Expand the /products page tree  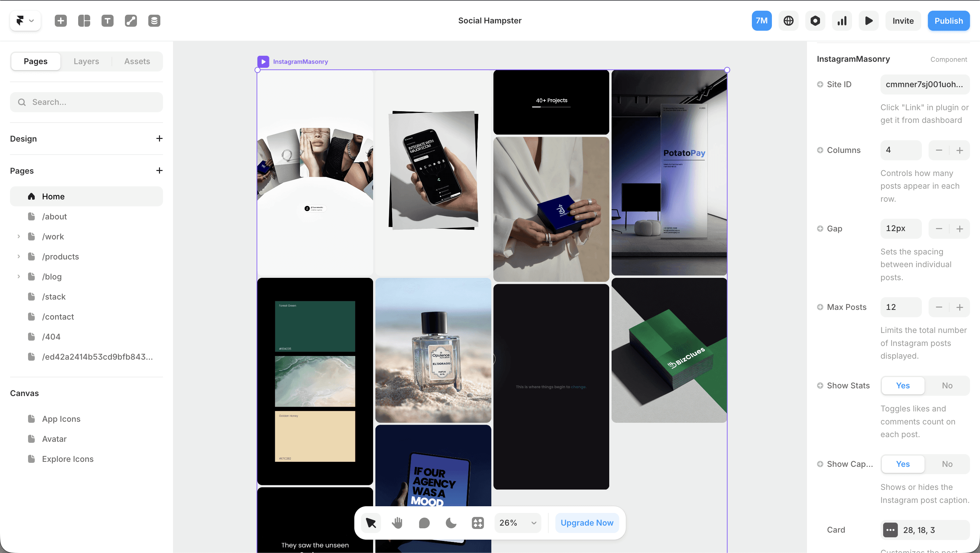18,256
